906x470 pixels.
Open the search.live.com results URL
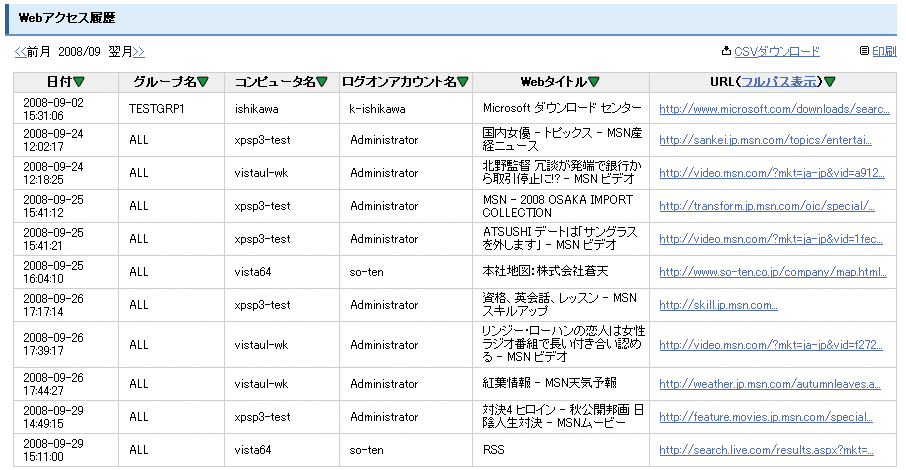pyautogui.click(x=766, y=450)
